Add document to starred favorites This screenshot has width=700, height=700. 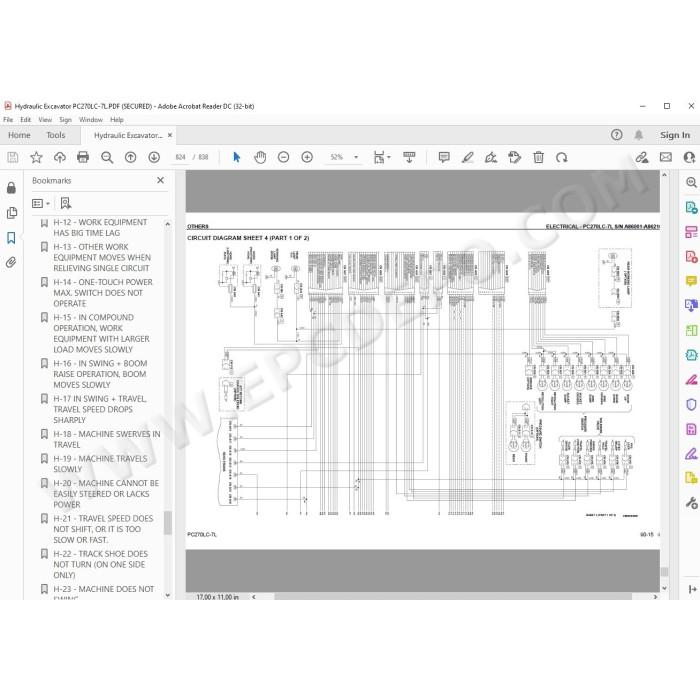tap(36, 157)
